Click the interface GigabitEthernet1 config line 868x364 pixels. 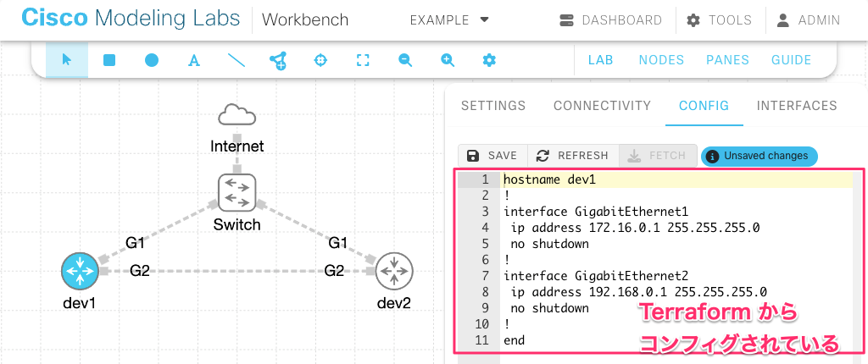[x=597, y=212]
